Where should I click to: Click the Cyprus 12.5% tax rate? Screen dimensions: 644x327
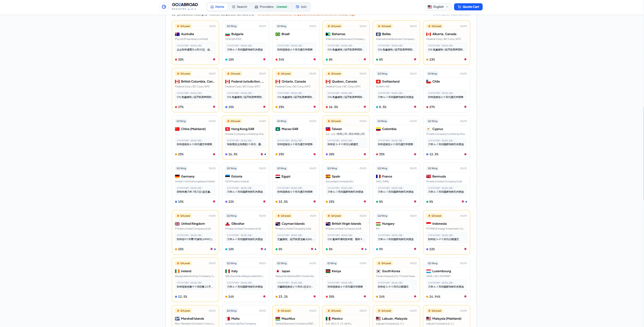[x=434, y=154]
